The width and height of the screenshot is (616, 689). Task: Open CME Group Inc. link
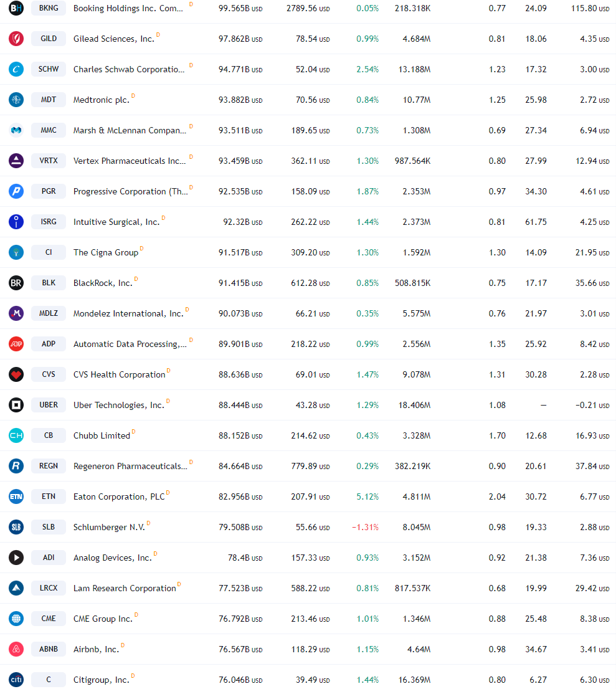click(103, 619)
